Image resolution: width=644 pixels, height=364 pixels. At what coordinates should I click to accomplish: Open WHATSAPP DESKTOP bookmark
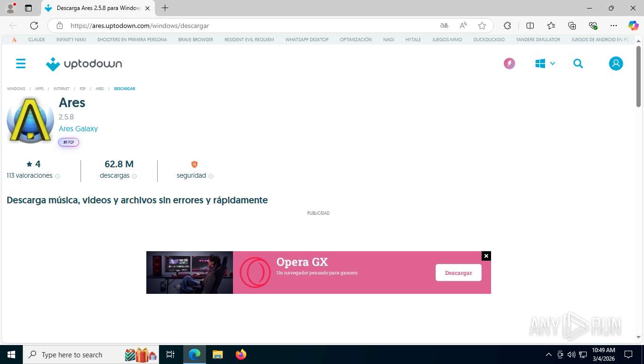(x=307, y=40)
